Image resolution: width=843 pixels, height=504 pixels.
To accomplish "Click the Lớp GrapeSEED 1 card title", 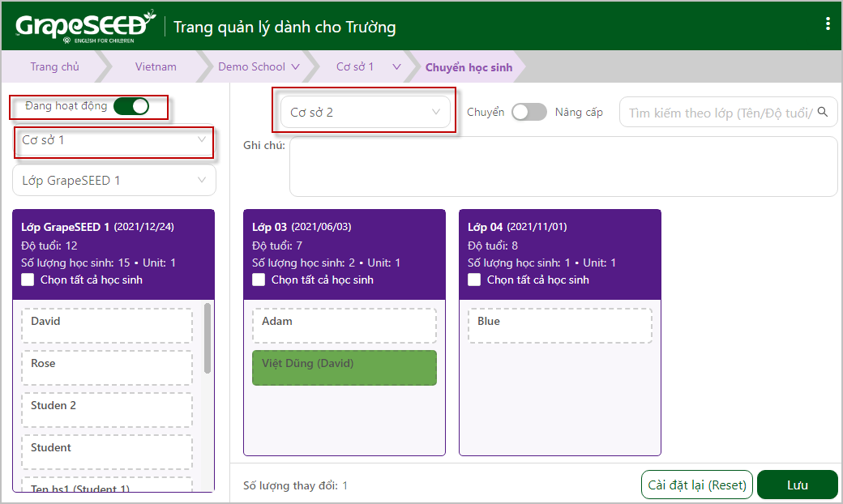I will [65, 227].
